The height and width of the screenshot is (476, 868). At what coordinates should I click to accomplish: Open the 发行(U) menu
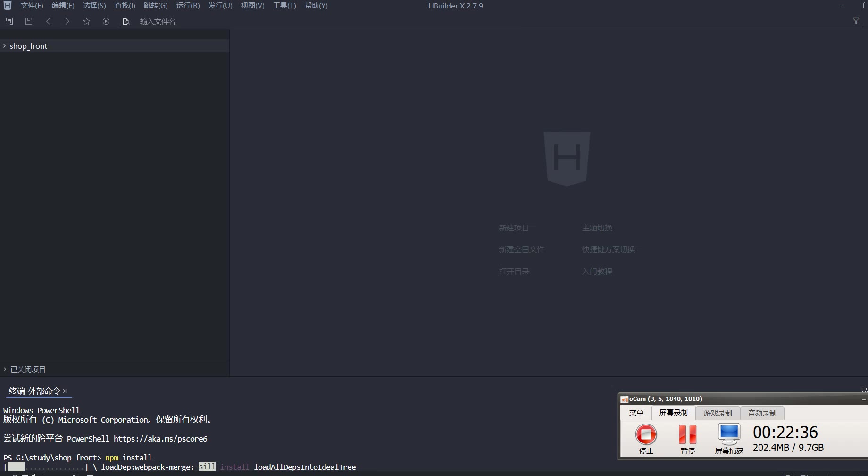point(220,6)
